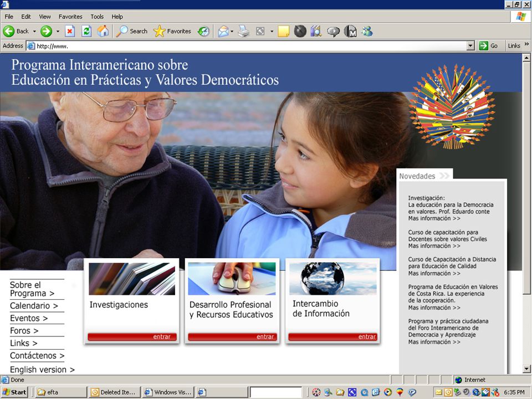Screen dimensions: 532x399
Task: Click the globe thumbnail image
Action: tap(333, 279)
